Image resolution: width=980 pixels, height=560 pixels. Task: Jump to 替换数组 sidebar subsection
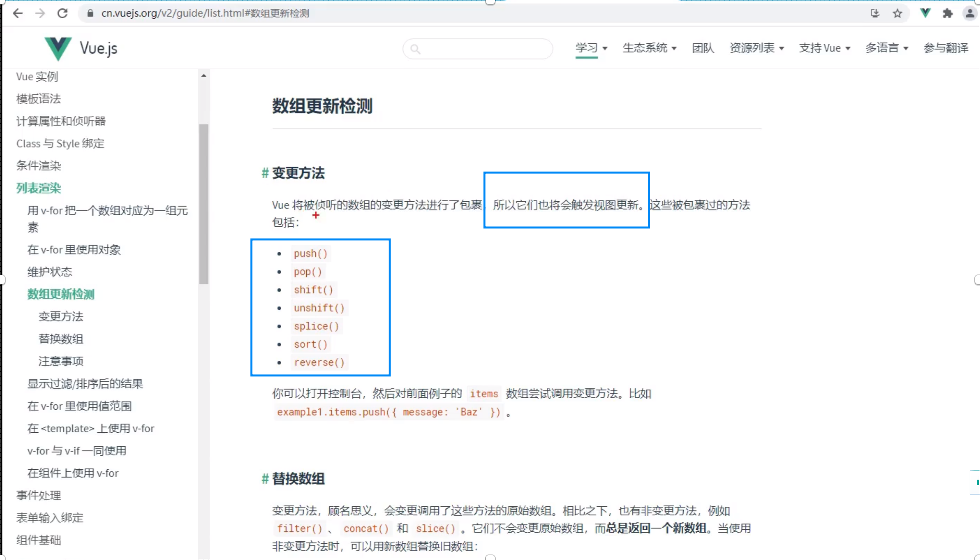click(x=61, y=339)
